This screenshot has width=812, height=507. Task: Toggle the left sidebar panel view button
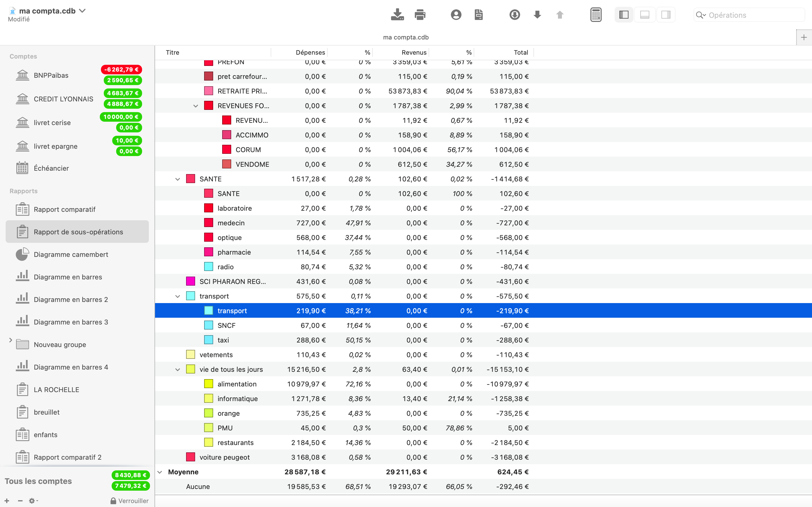(623, 15)
